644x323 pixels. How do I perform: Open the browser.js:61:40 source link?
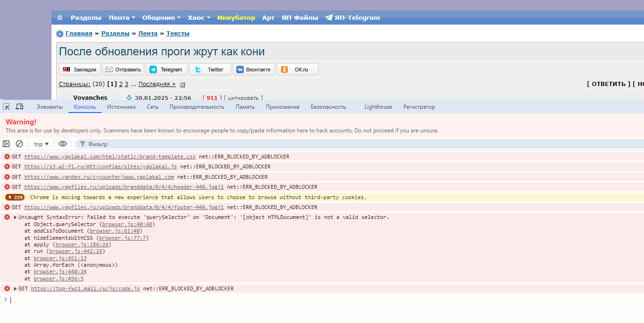114,231
